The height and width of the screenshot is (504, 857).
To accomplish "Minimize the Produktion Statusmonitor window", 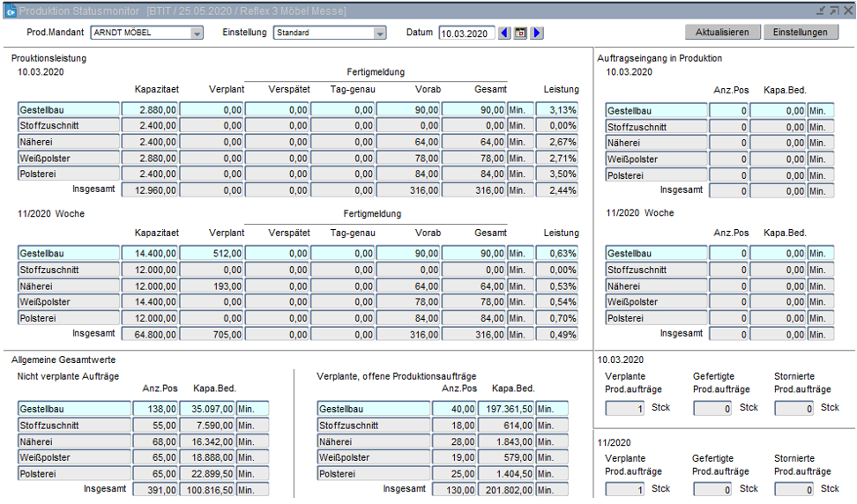I will [x=821, y=11].
